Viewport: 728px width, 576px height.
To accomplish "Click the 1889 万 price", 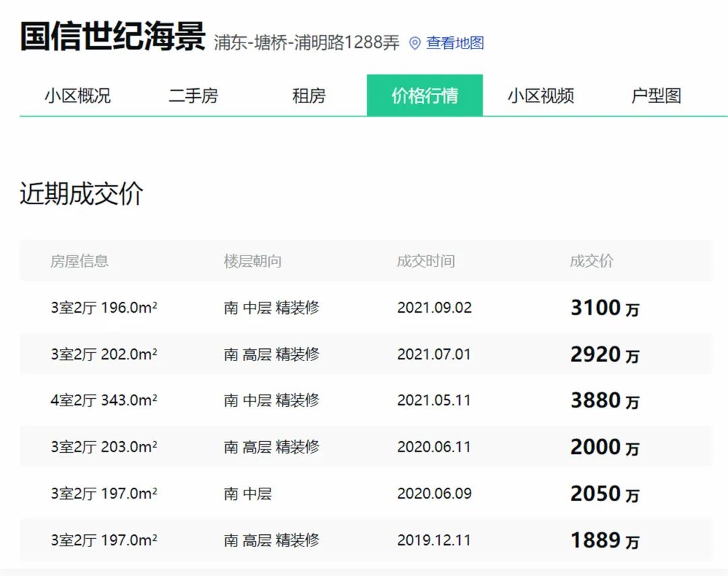I will [605, 540].
